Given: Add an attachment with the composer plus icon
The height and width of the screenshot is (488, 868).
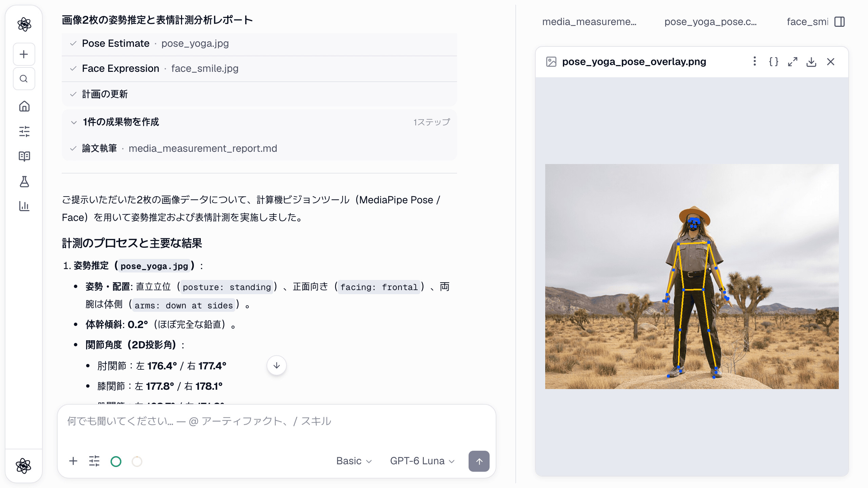Looking at the screenshot, I should coord(73,461).
